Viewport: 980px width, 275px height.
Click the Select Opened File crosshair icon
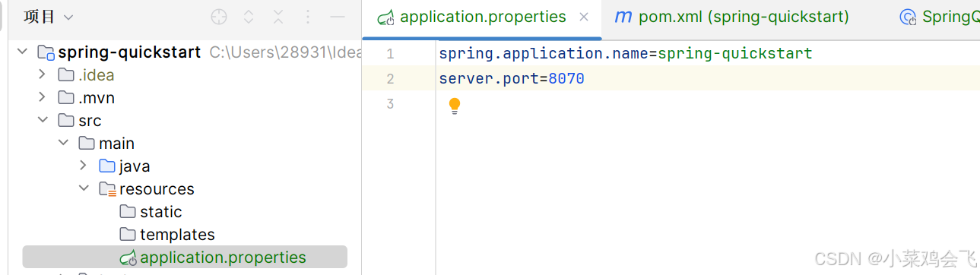(x=219, y=17)
